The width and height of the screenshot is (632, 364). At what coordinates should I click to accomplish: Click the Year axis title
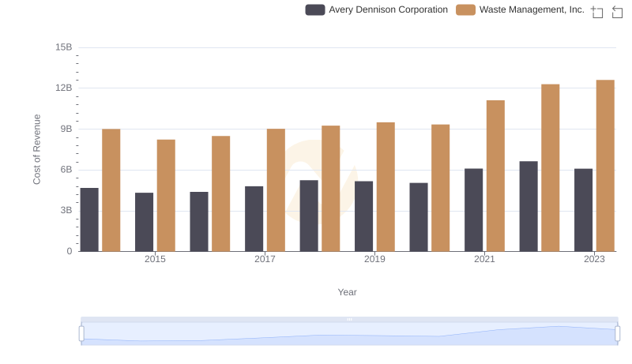click(x=347, y=292)
